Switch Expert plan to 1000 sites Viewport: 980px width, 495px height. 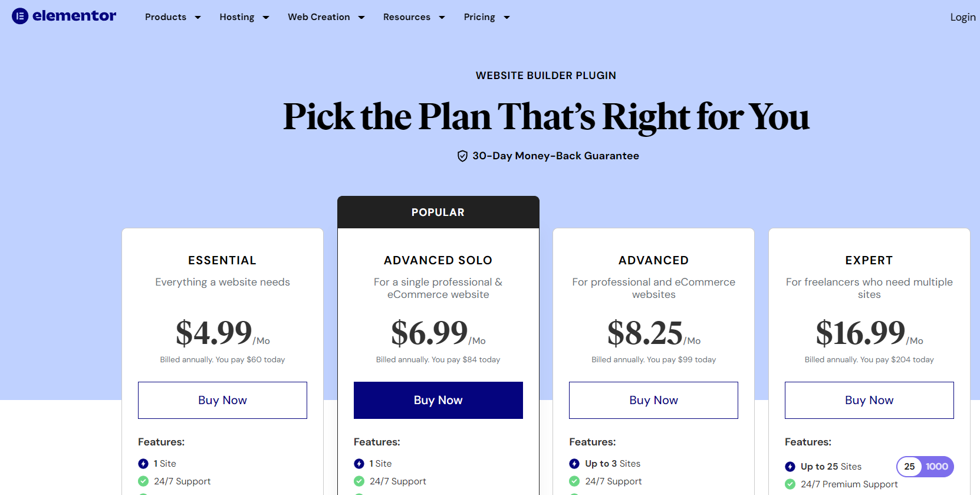937,467
